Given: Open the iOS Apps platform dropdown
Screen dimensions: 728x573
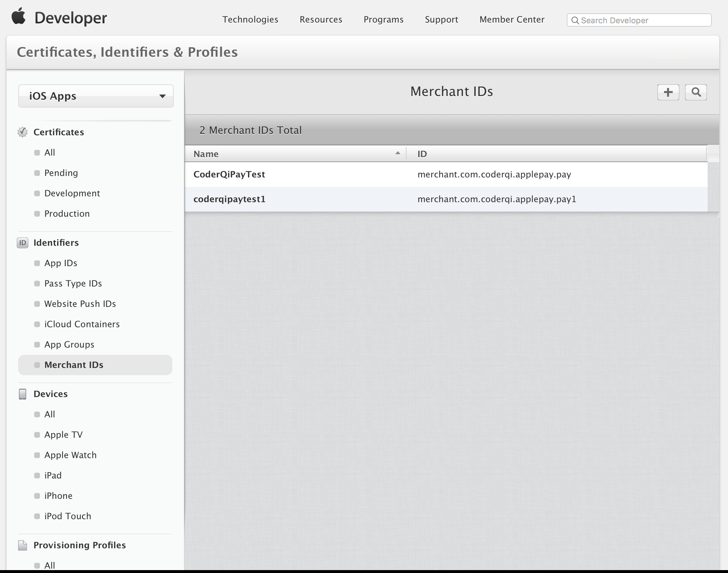Looking at the screenshot, I should click(96, 96).
